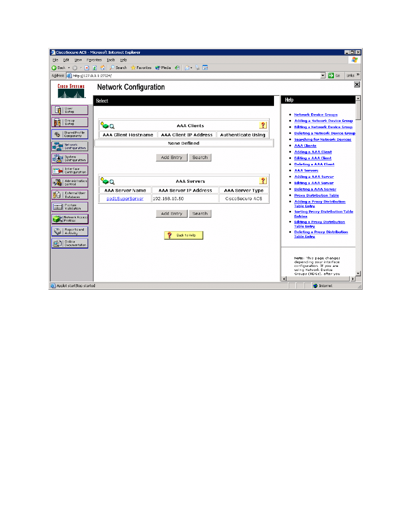Click the browser Home toolbar icon
The image size is (411, 532).
[x=103, y=68]
